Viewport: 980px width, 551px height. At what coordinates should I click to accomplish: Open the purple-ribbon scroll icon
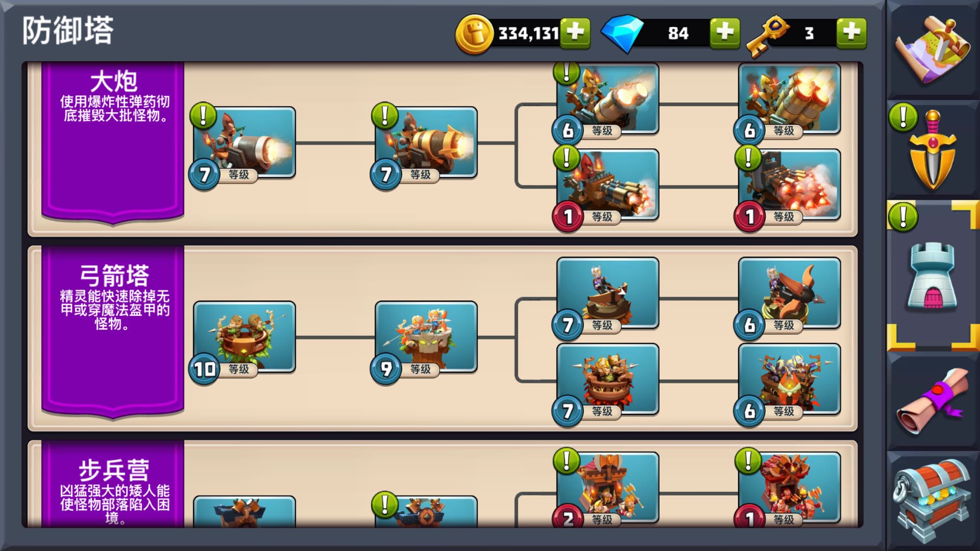click(x=932, y=402)
